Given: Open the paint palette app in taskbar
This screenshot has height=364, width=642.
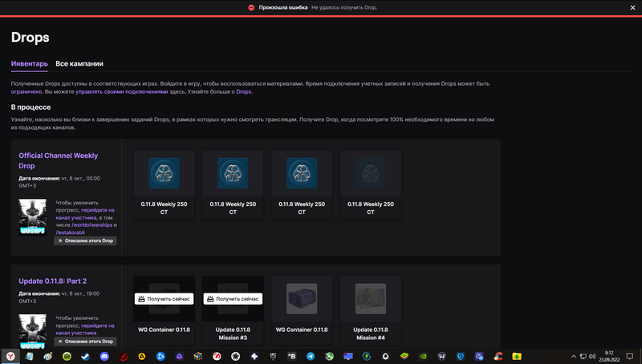Looking at the screenshot, I should (x=48, y=356).
